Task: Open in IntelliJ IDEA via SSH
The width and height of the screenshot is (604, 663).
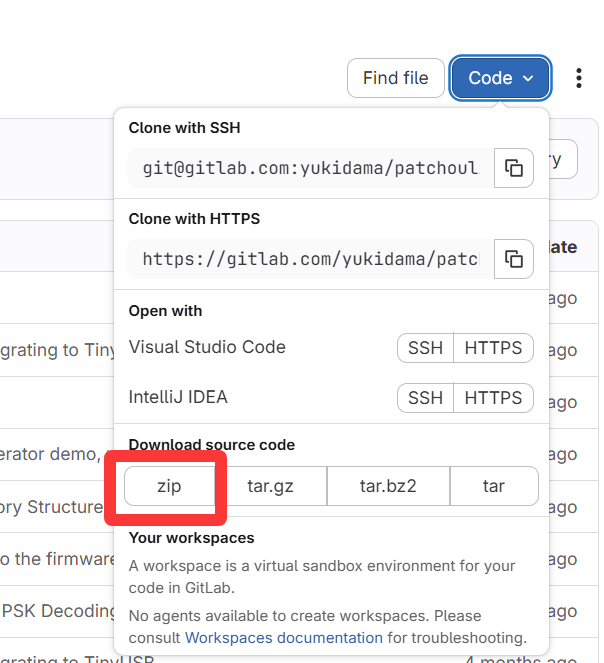Action: pyautogui.click(x=425, y=398)
